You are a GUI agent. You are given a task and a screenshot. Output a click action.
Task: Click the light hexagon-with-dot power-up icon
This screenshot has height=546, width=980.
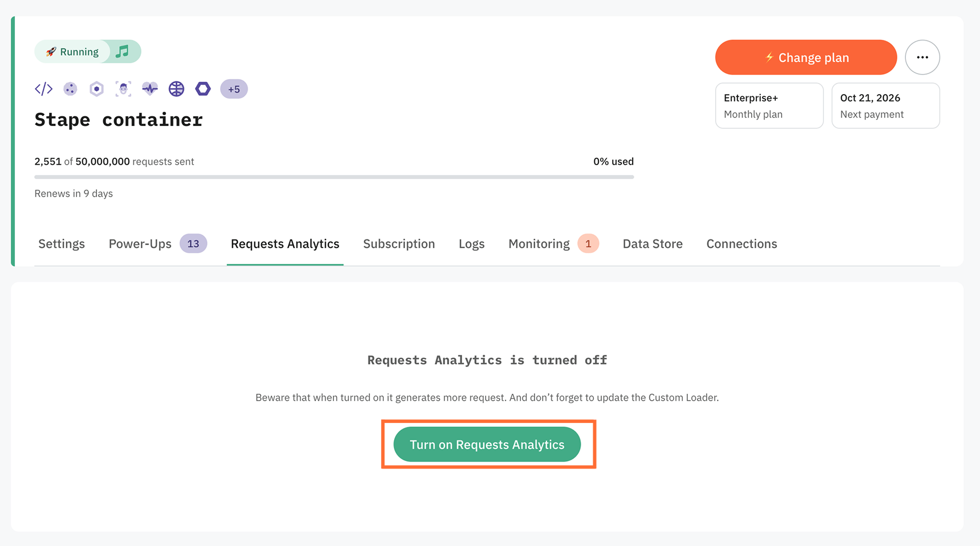coord(96,89)
